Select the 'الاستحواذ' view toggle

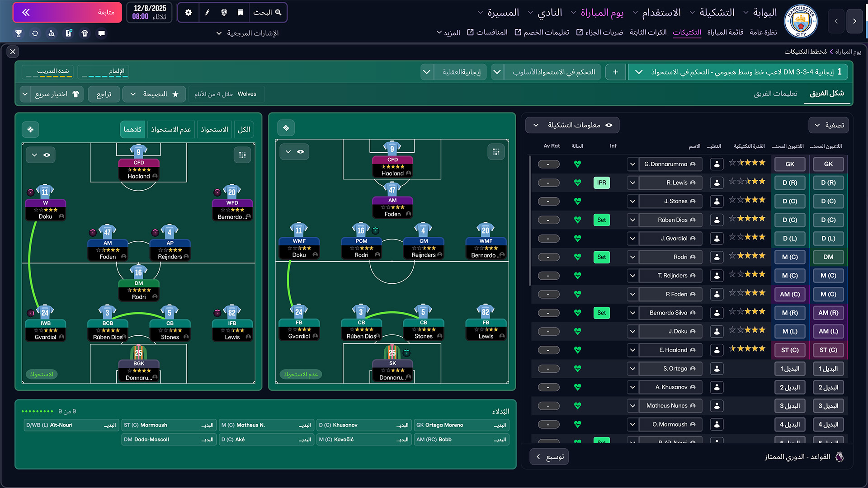(214, 130)
